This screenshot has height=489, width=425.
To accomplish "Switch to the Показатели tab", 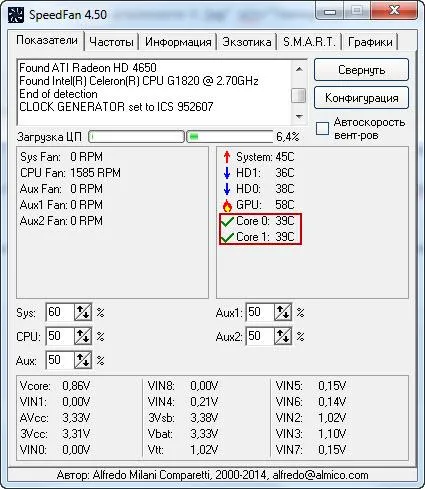I will coord(47,40).
